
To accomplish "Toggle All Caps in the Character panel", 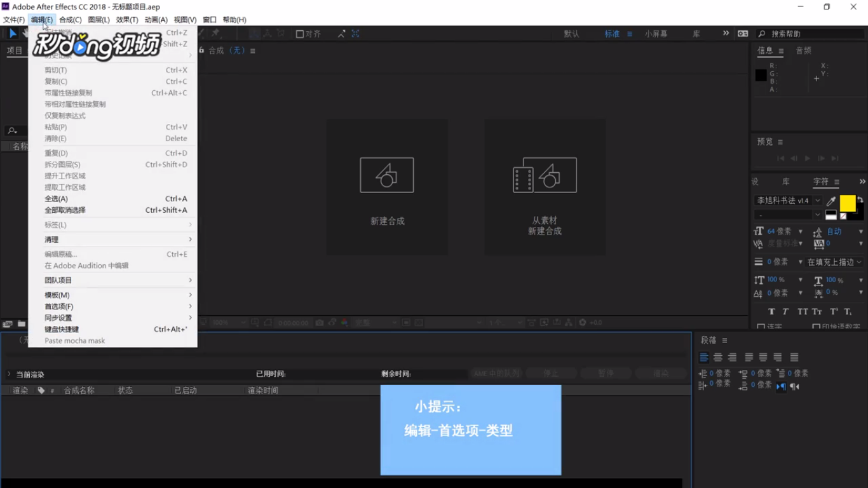I will (x=801, y=311).
